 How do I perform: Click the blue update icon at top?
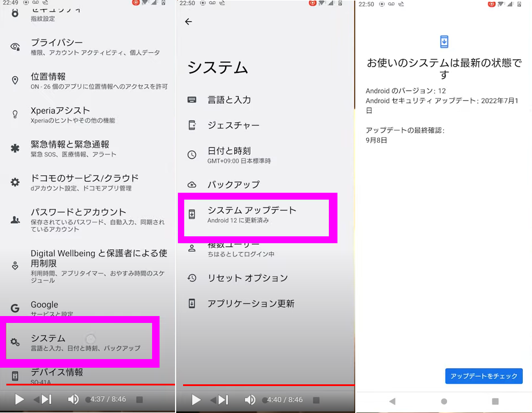pyautogui.click(x=444, y=42)
